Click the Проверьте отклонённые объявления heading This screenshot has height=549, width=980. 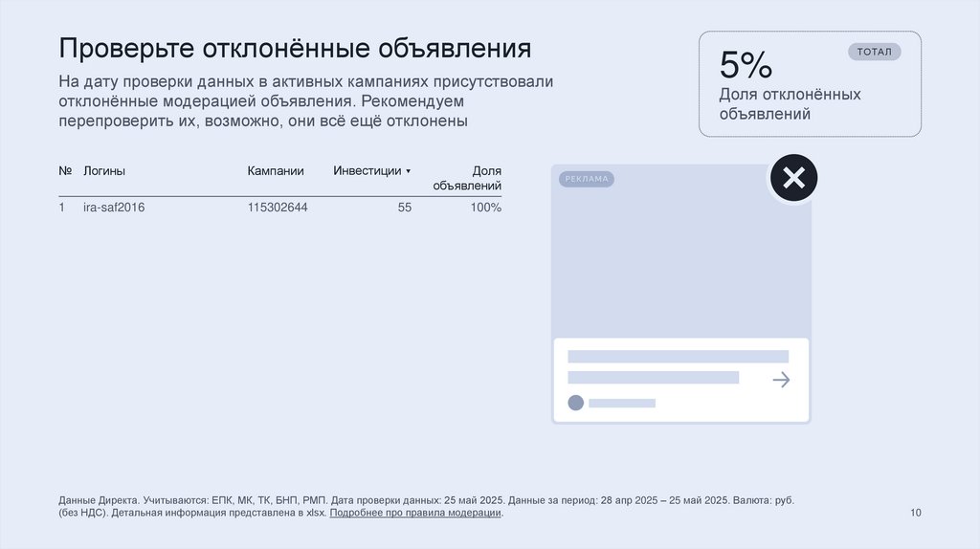pos(295,48)
